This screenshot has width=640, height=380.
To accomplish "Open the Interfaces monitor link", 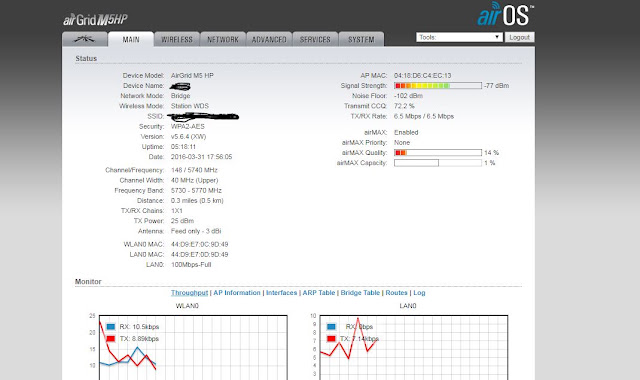I will (x=282, y=293).
